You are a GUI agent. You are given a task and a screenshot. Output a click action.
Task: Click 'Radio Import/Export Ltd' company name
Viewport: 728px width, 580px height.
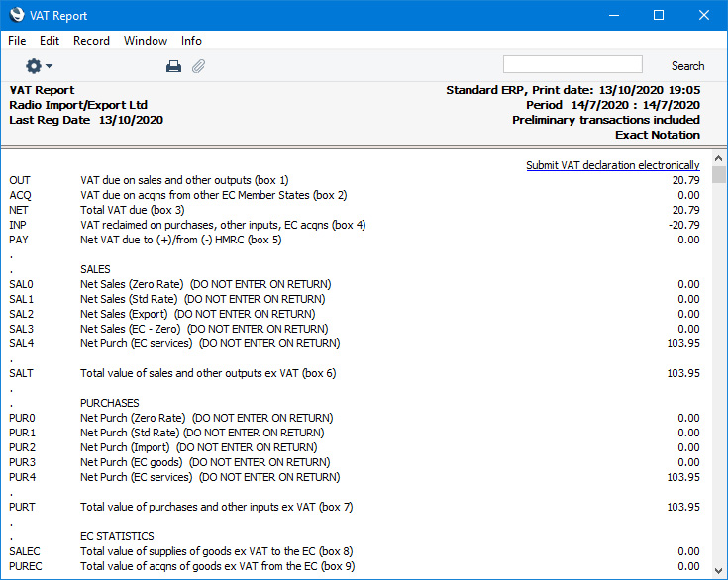pos(78,105)
